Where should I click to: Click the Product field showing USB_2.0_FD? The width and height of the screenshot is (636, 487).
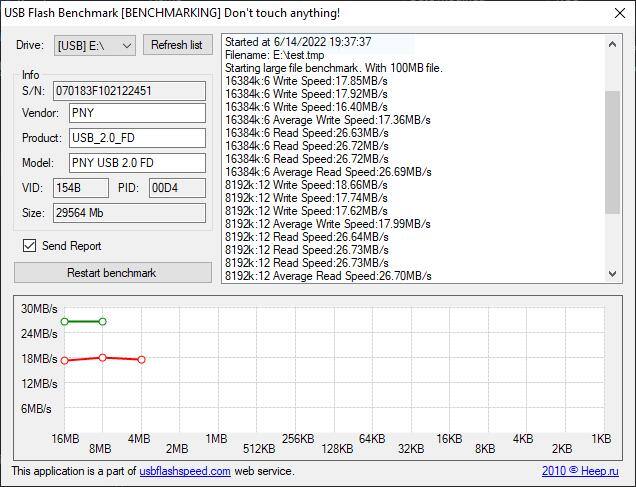(x=137, y=138)
